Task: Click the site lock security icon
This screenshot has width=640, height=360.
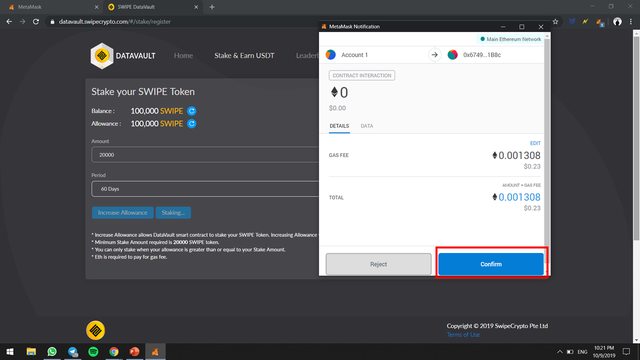Action: point(52,22)
